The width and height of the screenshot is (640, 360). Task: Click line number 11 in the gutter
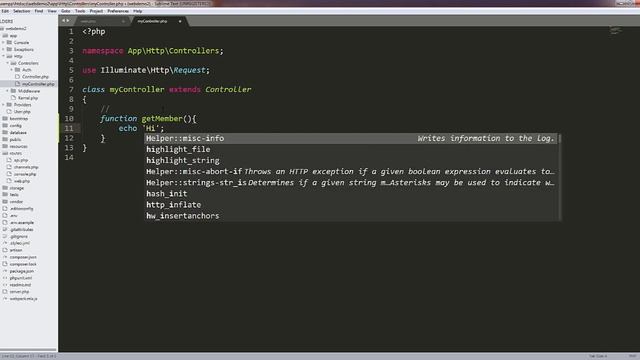[x=69, y=128]
